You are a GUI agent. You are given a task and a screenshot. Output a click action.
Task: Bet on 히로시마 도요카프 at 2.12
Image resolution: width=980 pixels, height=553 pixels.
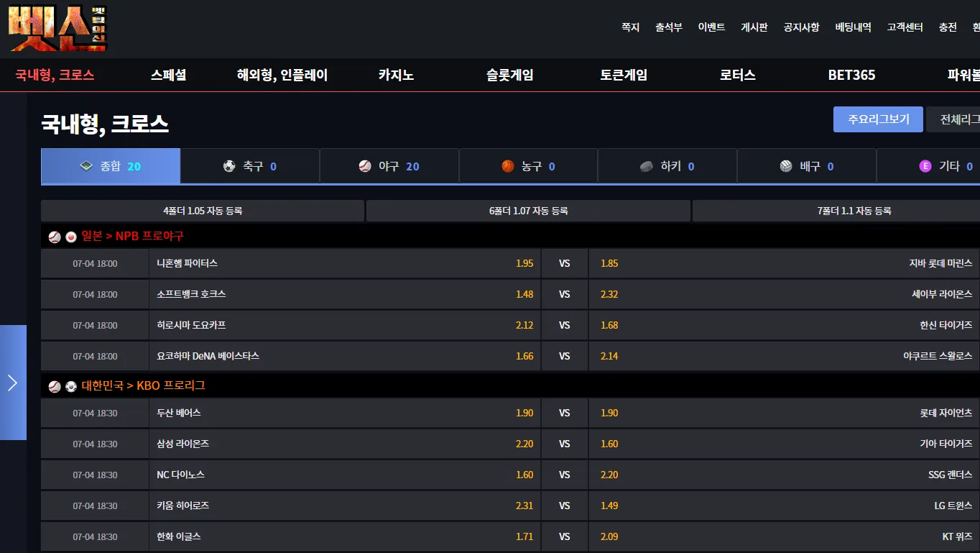point(345,325)
